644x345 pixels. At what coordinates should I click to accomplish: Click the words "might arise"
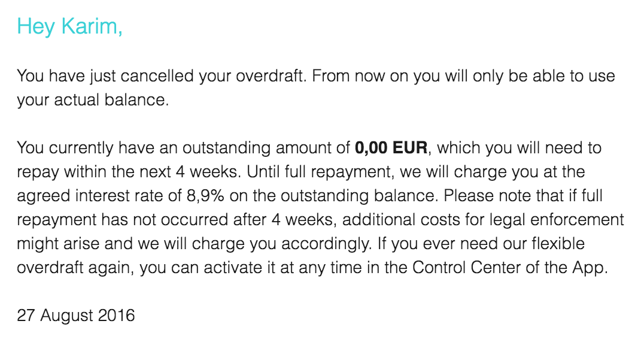(58, 244)
